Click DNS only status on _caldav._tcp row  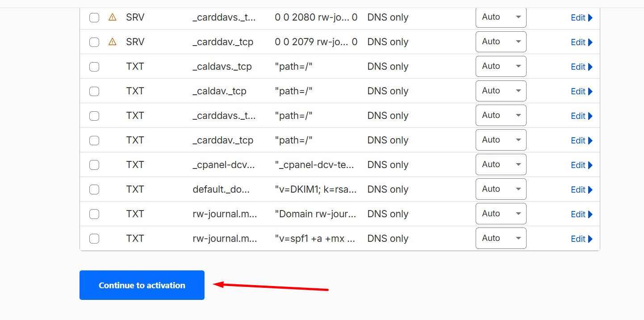click(388, 91)
